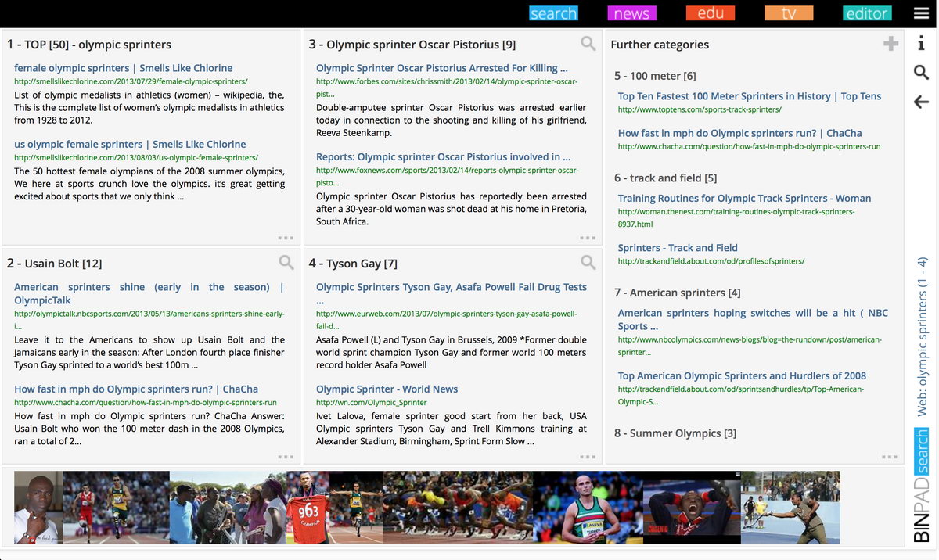The width and height of the screenshot is (939, 560).
Task: Switch to the search tab
Action: point(553,13)
